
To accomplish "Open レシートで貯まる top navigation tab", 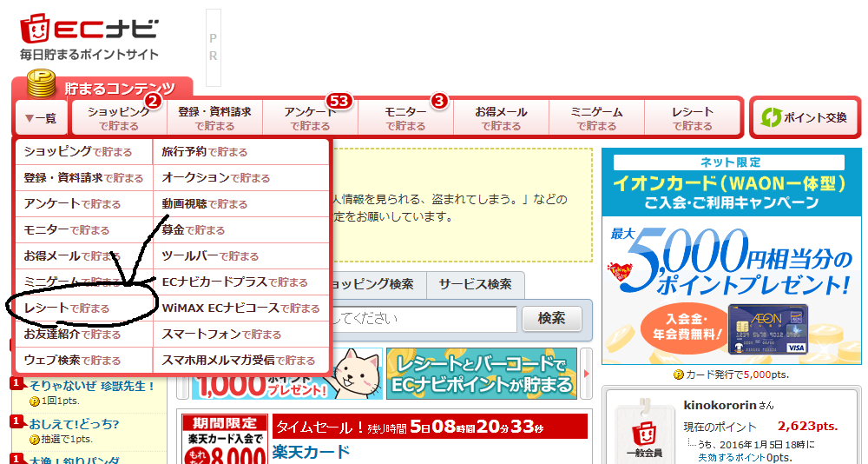I will [693, 118].
